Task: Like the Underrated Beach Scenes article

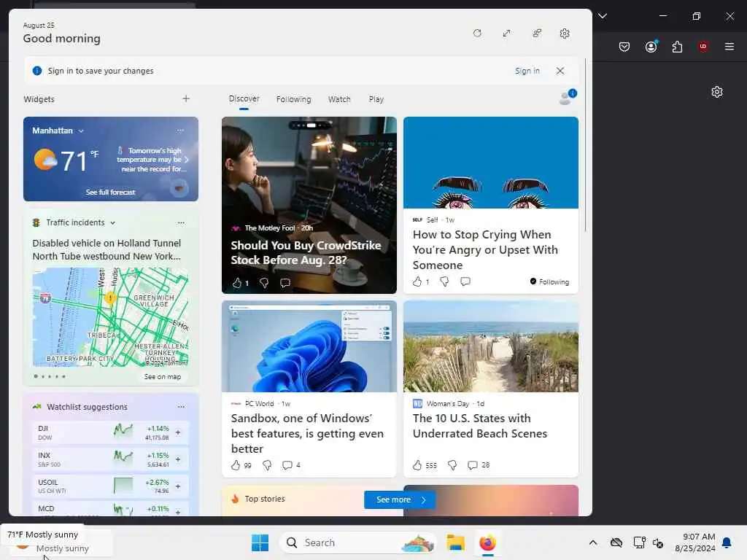Action: click(x=417, y=464)
